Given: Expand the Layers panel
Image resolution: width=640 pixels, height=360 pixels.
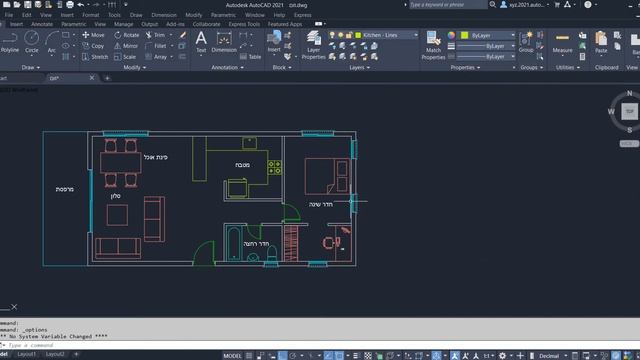Looking at the screenshot, I should coord(360,67).
